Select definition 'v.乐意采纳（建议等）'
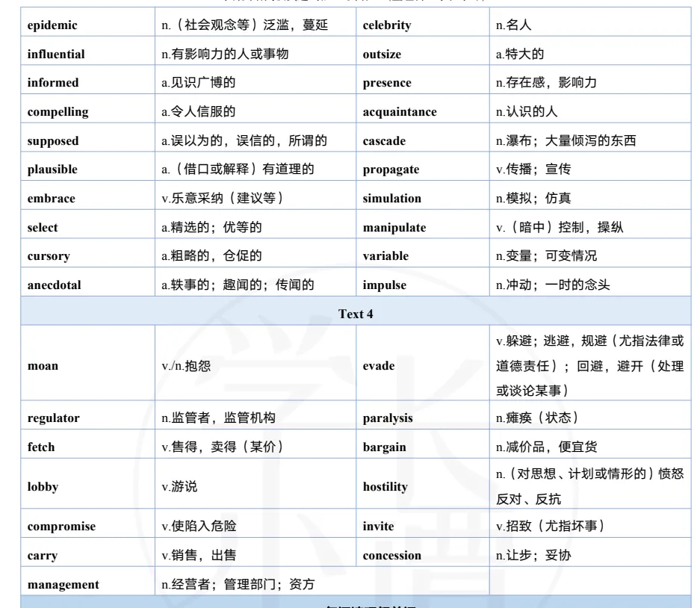Image resolution: width=700 pixels, height=608 pixels. point(223,198)
